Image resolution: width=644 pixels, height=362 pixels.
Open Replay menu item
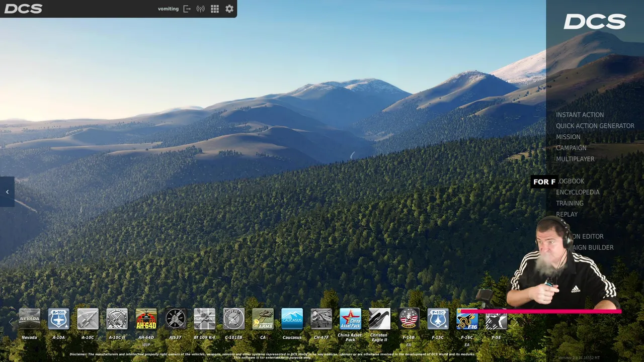(x=567, y=214)
